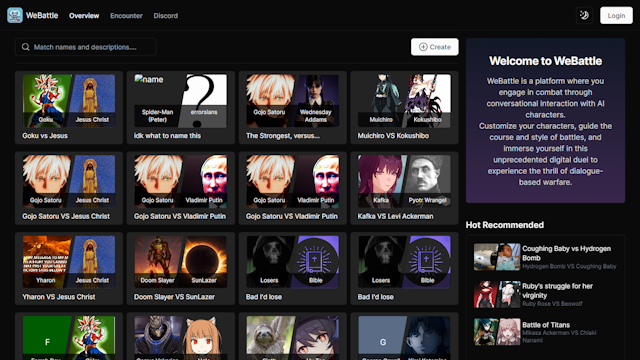Viewport: 640px width, 360px height.
Task: Open Kafka VS Levi Ackerman battle
Action: [x=404, y=188]
